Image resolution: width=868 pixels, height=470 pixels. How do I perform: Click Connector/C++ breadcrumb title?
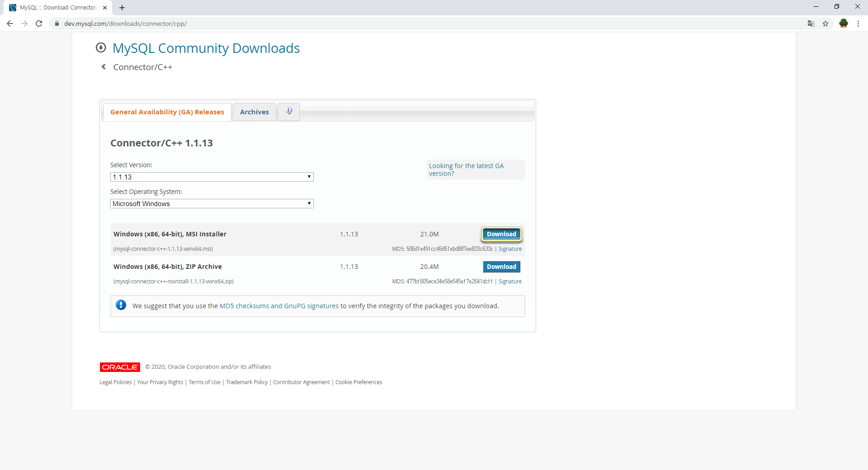point(143,67)
